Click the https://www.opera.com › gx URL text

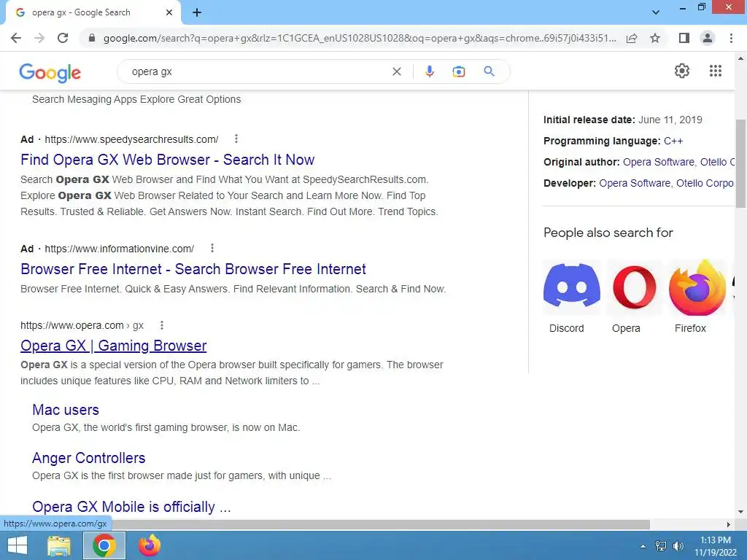(x=82, y=325)
